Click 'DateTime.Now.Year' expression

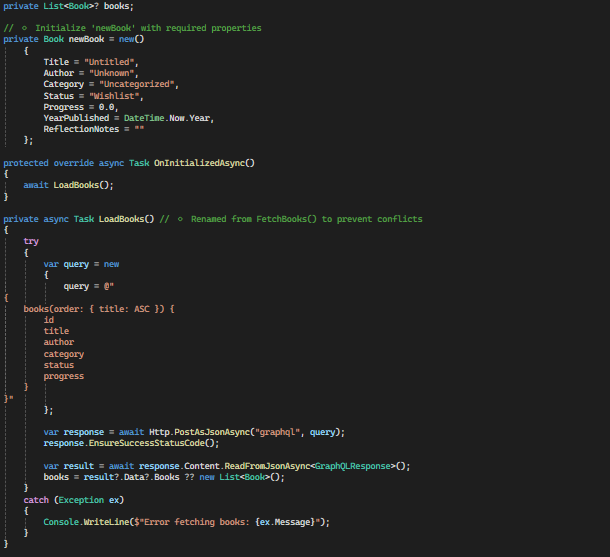pos(167,118)
